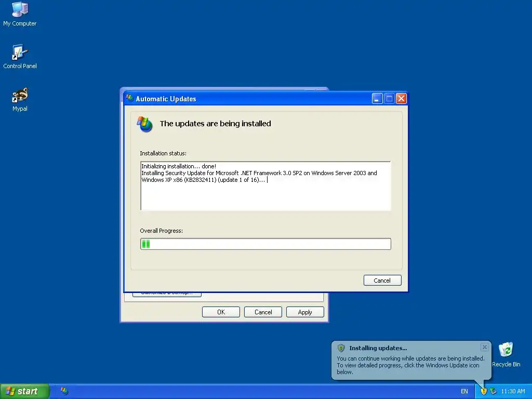Click the Windows Update shield tray icon
532x399 pixels.
(484, 391)
